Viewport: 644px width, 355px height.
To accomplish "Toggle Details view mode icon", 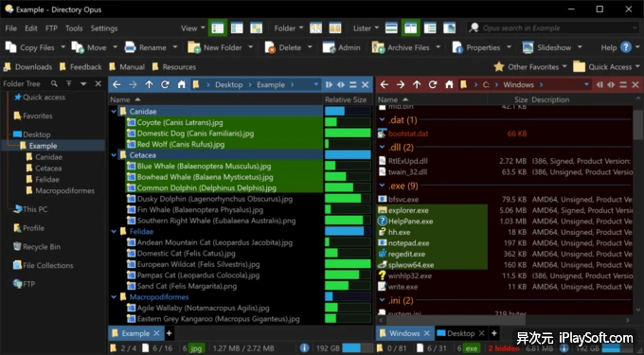I will click(217, 28).
